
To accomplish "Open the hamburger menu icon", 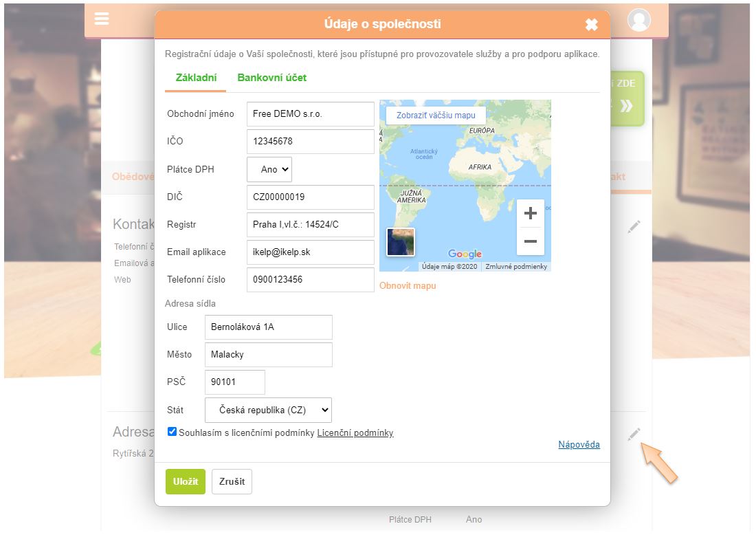I will coord(102,19).
